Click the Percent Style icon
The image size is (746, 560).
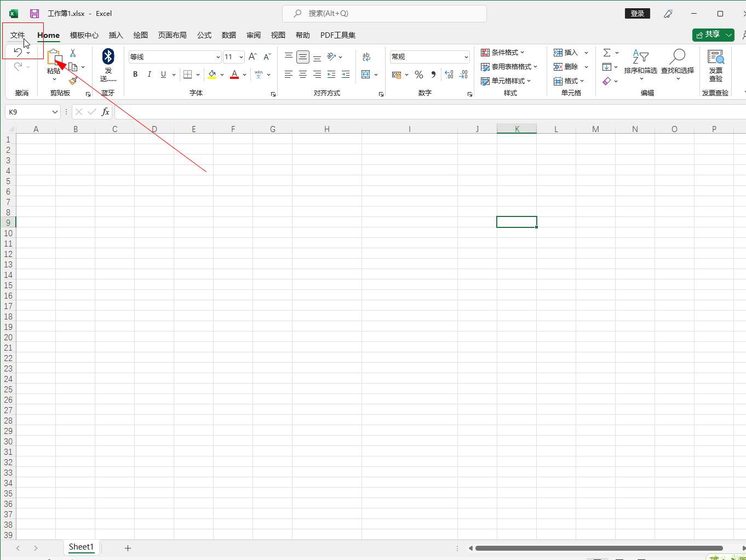[419, 75]
